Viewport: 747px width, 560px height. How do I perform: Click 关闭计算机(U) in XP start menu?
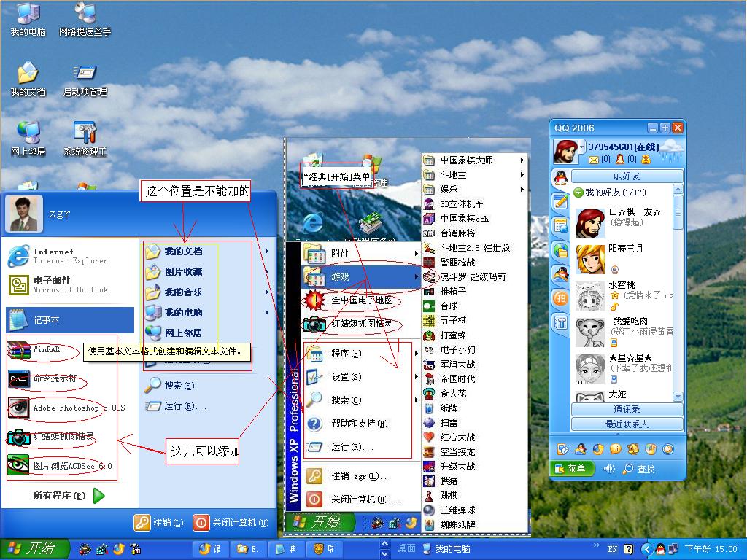click(x=231, y=522)
